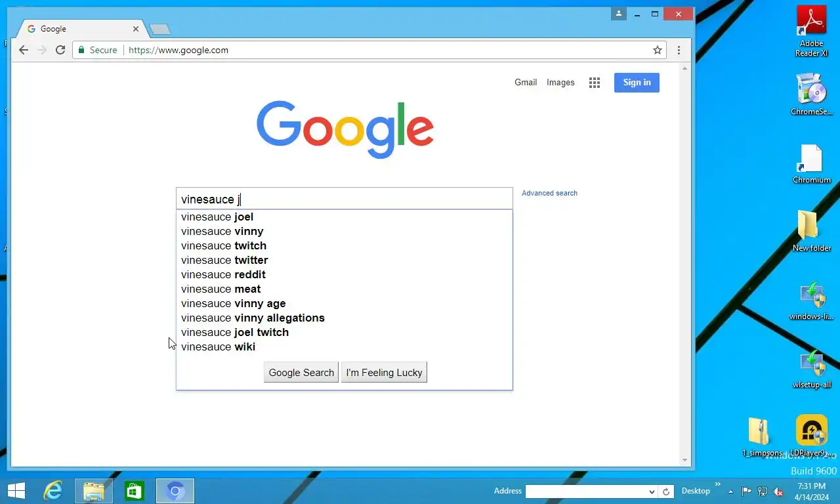The image size is (840, 504).
Task: Select suggestion 'vinesauce vinny allegations'
Action: (344, 318)
